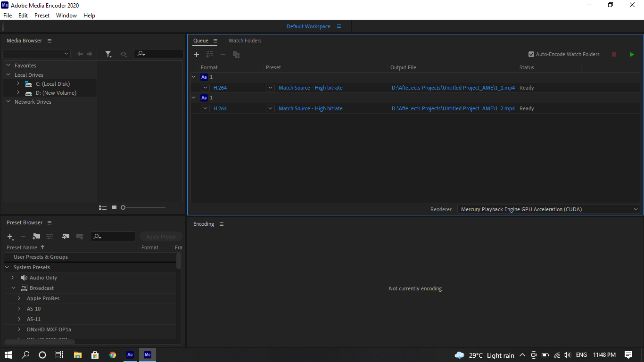Click the output file path ending 1_1.mp4
The height and width of the screenshot is (362, 644).
pos(453,88)
